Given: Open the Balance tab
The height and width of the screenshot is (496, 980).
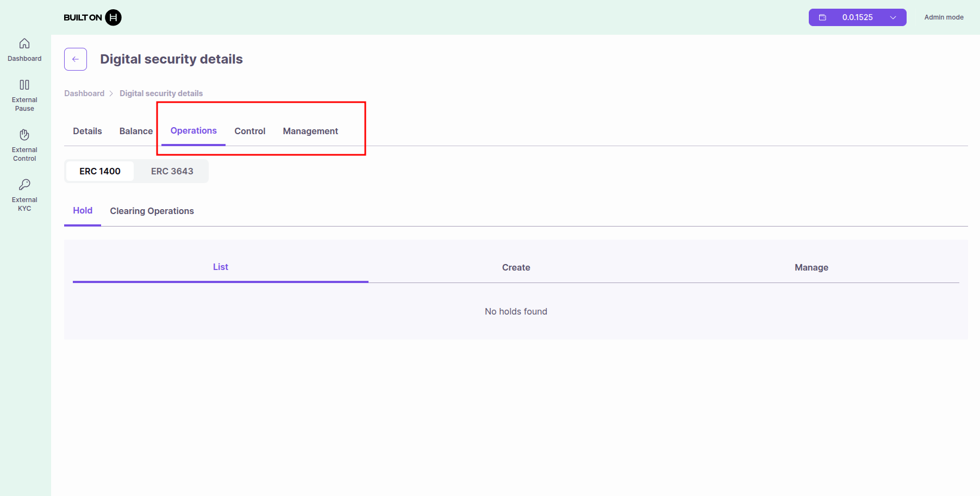Looking at the screenshot, I should point(136,131).
